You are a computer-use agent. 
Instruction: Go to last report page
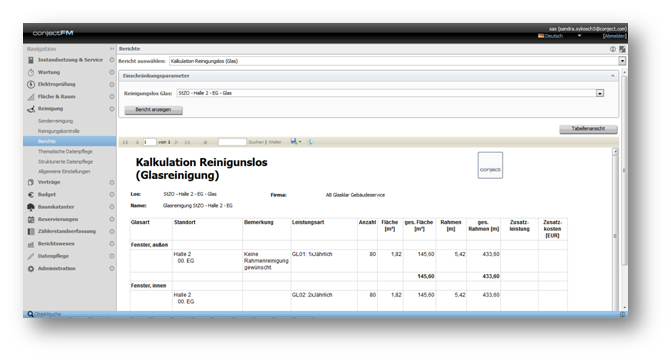[187, 142]
